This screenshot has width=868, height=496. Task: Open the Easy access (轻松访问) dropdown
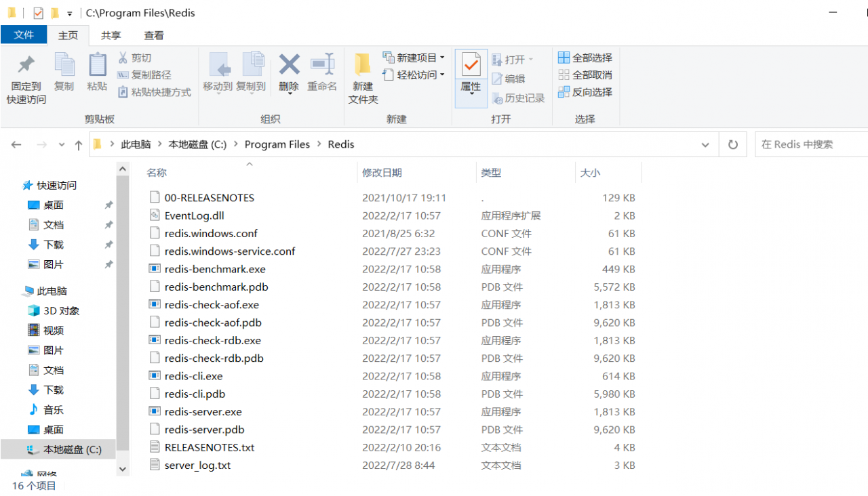[x=414, y=75]
